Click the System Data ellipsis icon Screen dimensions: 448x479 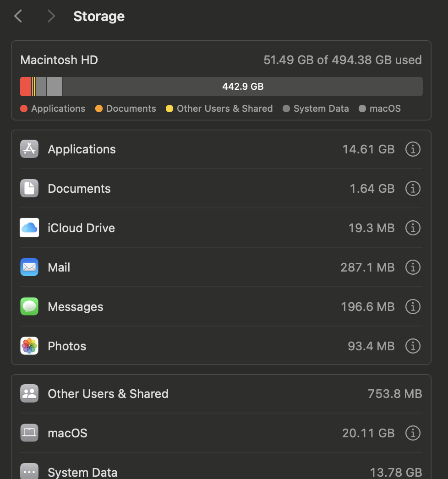point(29,471)
